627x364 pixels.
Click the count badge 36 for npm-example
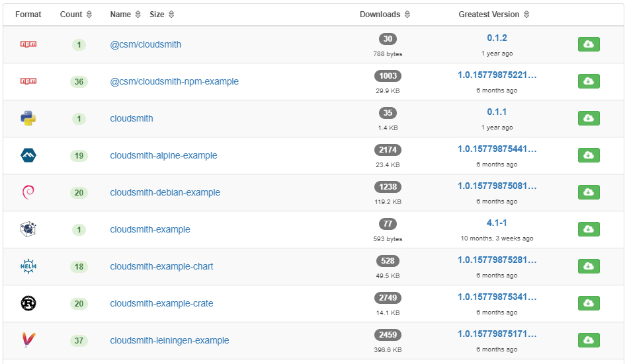[x=79, y=81]
